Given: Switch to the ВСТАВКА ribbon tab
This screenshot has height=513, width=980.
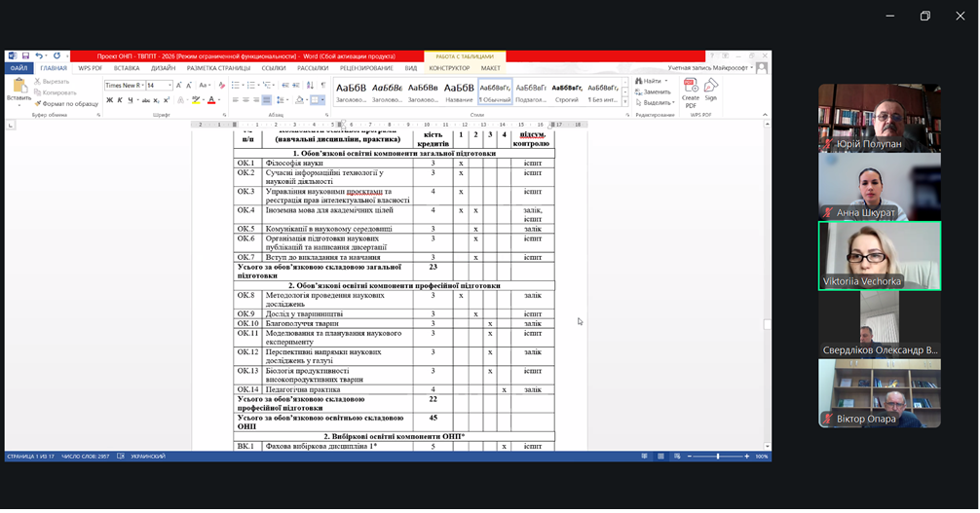Looking at the screenshot, I should [x=126, y=68].
